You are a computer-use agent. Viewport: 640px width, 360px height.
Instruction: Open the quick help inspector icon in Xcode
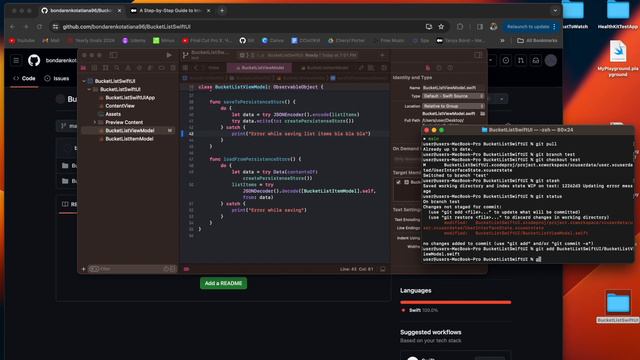[450, 68]
